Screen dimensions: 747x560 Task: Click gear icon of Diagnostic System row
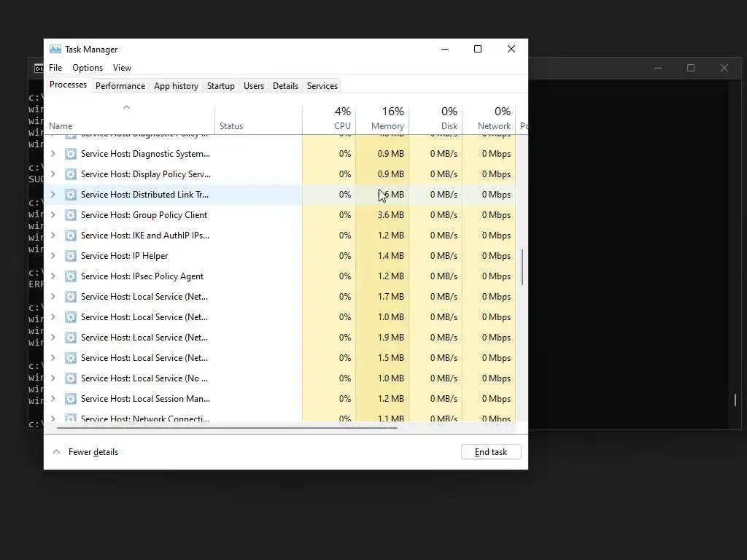[x=71, y=154]
